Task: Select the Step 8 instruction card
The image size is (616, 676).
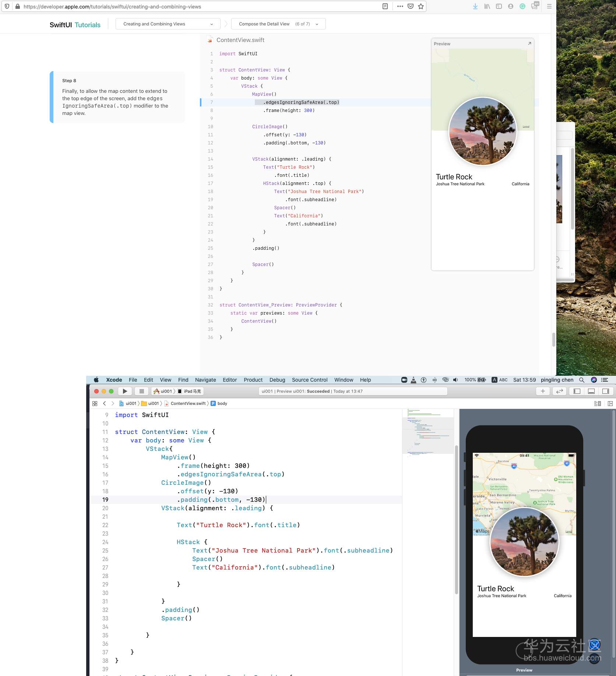Action: point(117,97)
